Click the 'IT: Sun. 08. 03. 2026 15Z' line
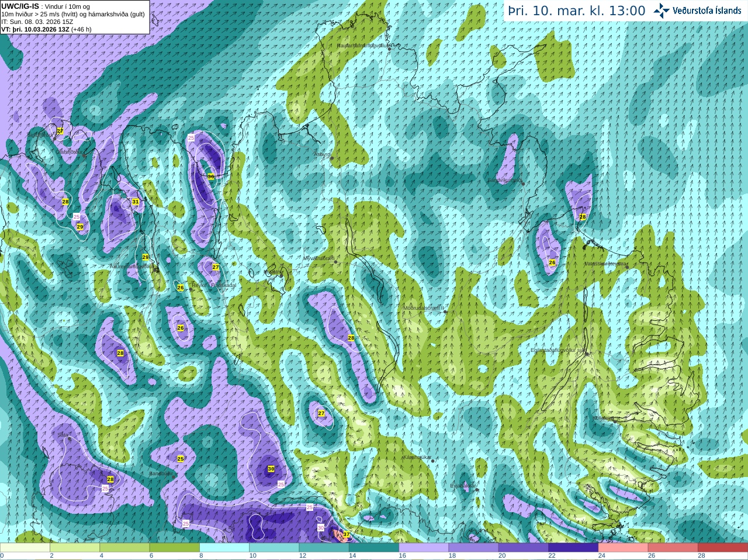Viewport: 748px width, 560px height. [x=37, y=22]
